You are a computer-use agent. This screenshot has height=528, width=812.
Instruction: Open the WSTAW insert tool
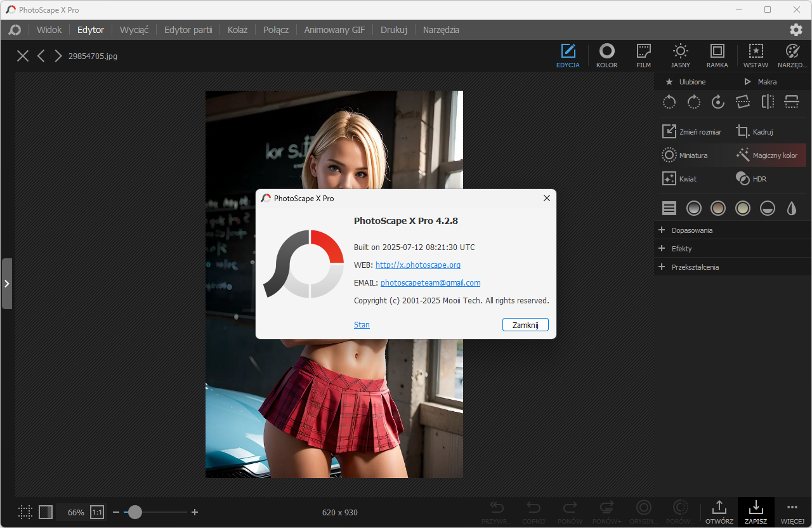pos(756,56)
